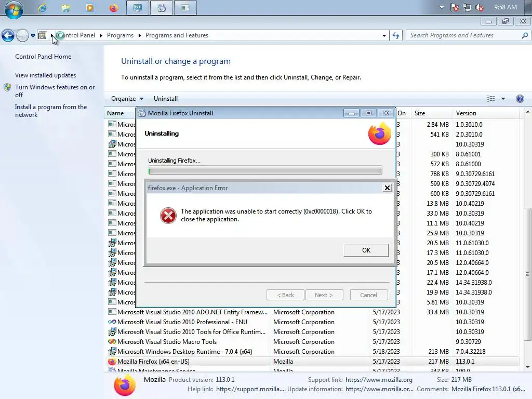Click the clock showing 9:58 AM
Screen dimensions: 532x399
click(505, 7)
